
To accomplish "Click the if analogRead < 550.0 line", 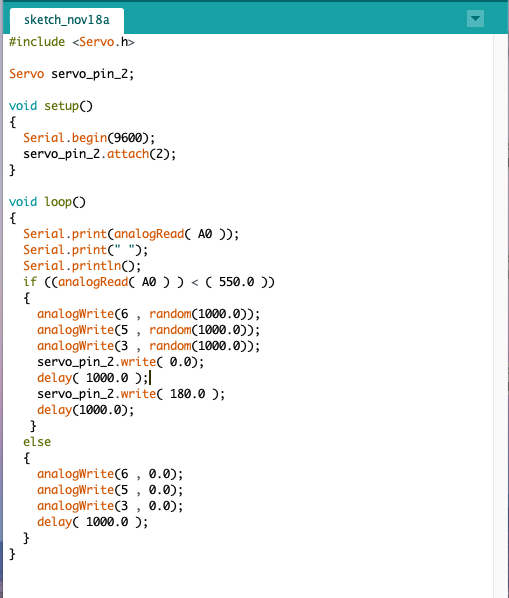I will [149, 282].
